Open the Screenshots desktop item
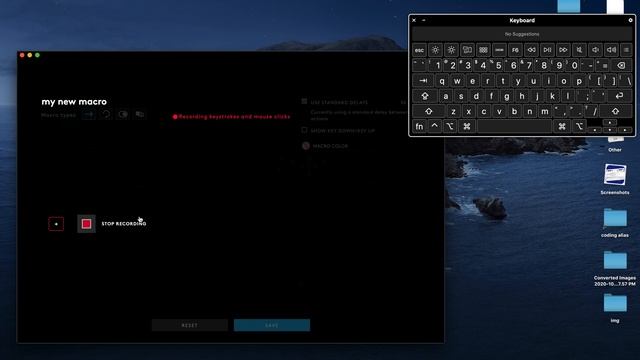The width and height of the screenshot is (640, 360). [x=615, y=179]
